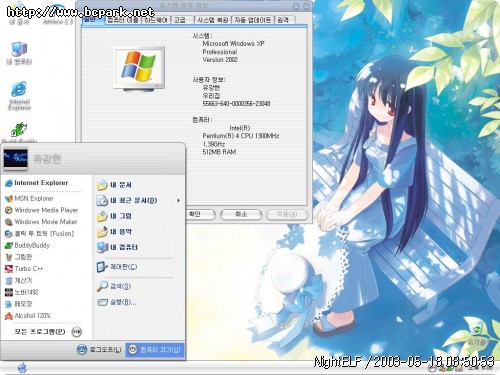Open 제어판 (Control Panel)
This screenshot has width=500, height=375.
[x=117, y=267]
